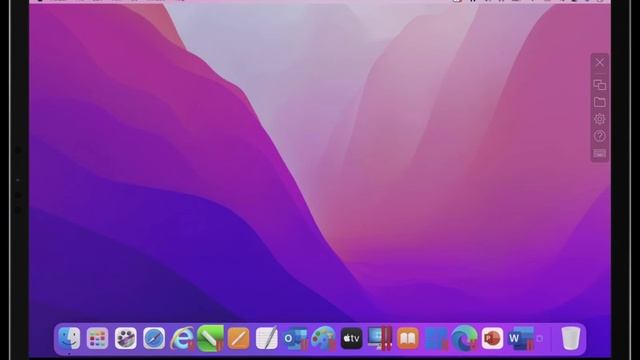Screen dimensions: 640x360
Task: Open Finder from the dock
Action: coord(69,338)
